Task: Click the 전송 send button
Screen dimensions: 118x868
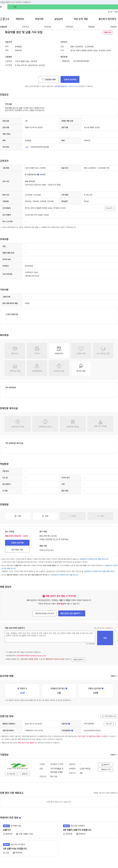Action: (105, 638)
